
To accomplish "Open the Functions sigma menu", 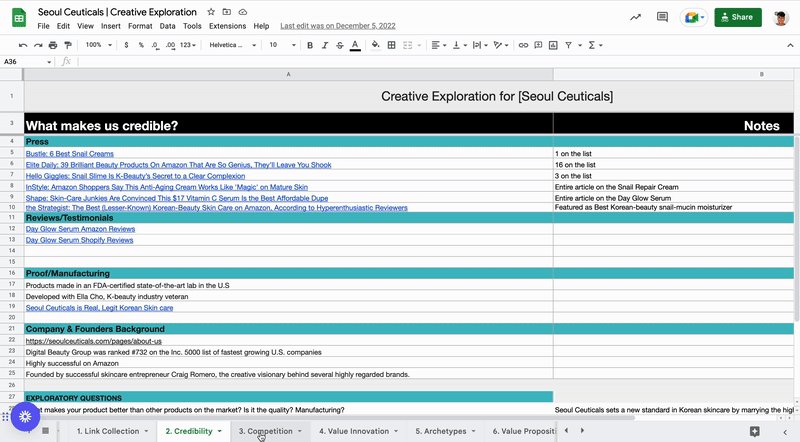I will (595, 45).
